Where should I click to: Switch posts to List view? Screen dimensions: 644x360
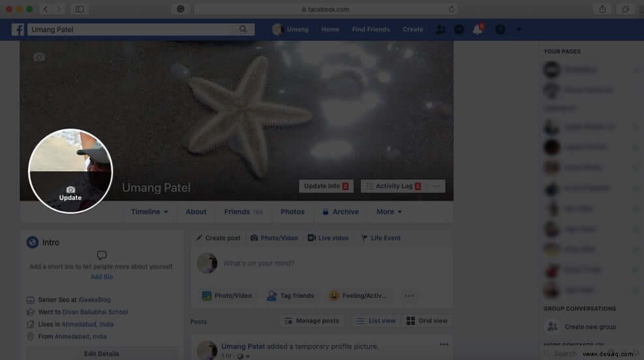tap(376, 321)
